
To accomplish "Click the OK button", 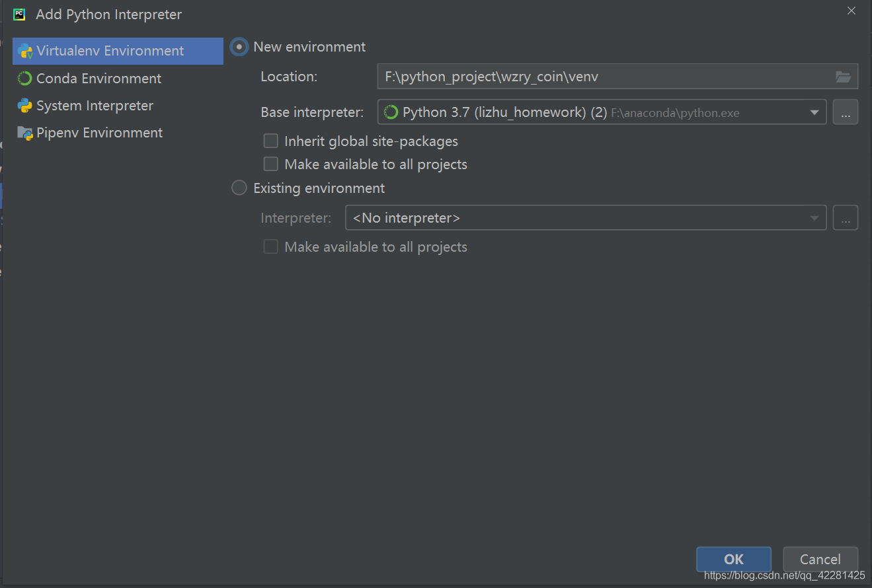I will point(734,560).
